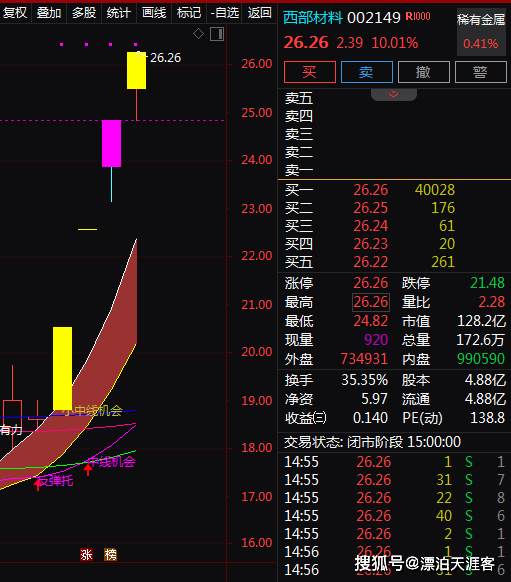
Task: Open the 叠加 overlay option
Action: coord(49,13)
